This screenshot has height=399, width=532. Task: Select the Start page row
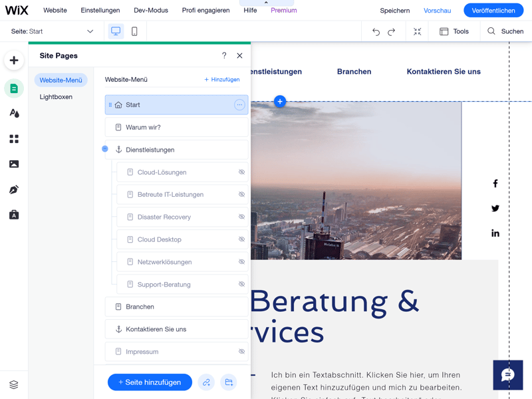coord(176,105)
